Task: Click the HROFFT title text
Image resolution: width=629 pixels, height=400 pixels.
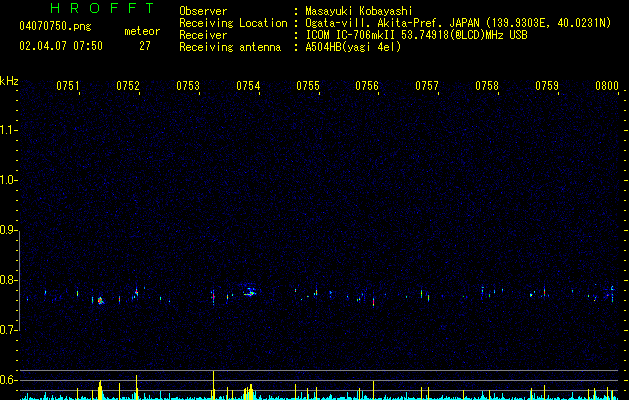Action: click(102, 8)
